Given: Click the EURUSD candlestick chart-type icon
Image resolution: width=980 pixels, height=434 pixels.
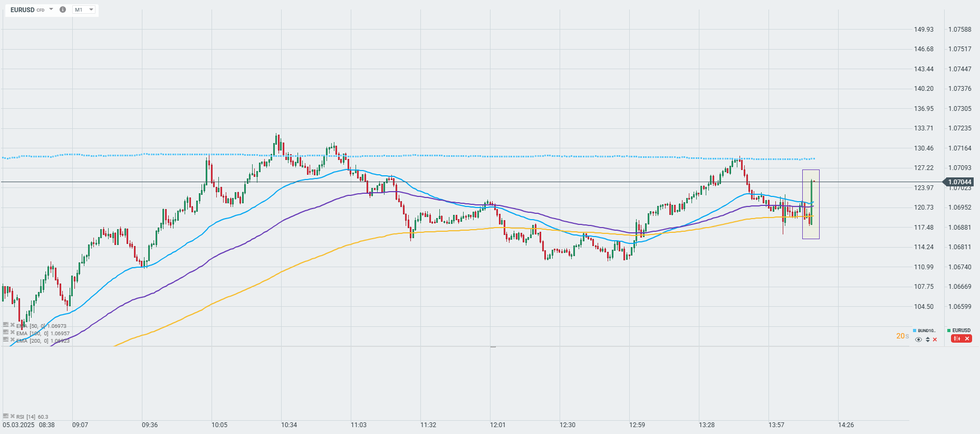Looking at the screenshot, I should tap(957, 338).
